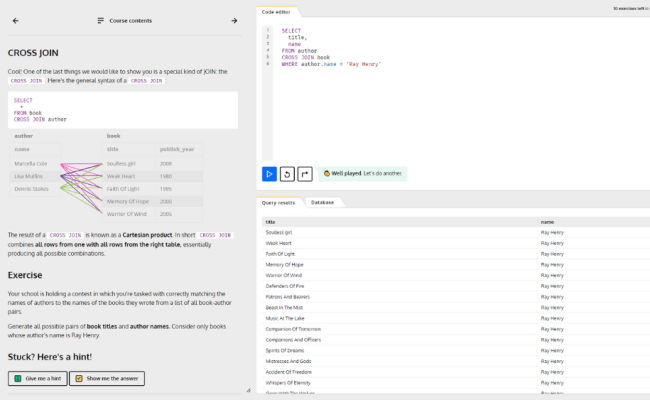
Task: Click Show me the answer button
Action: coord(107,378)
